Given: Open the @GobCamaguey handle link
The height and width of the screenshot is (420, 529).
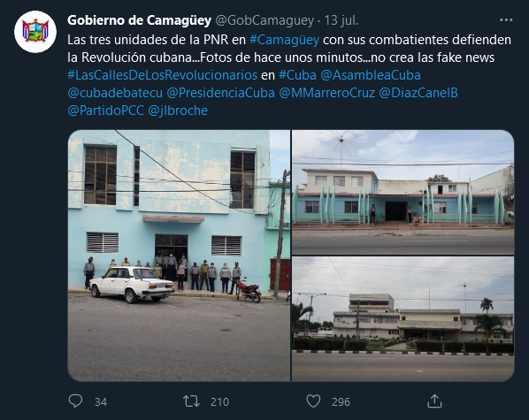Looking at the screenshot, I should pyautogui.click(x=264, y=20).
